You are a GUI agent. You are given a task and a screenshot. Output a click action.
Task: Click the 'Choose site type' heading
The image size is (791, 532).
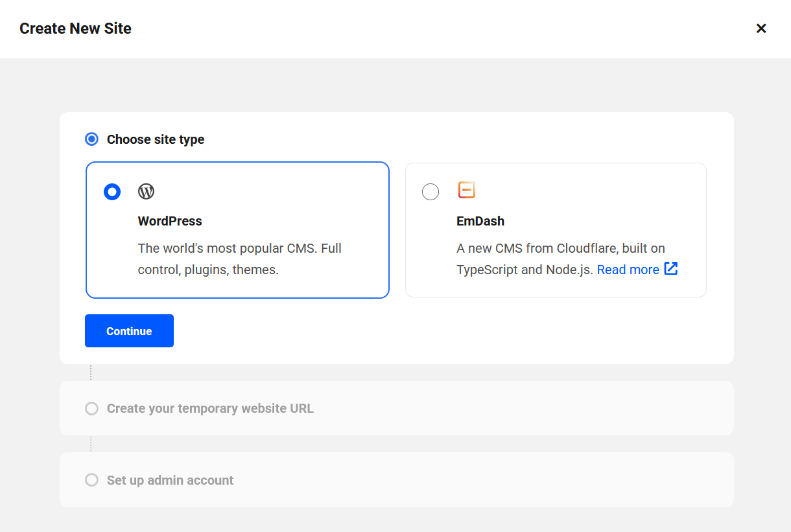coord(156,139)
